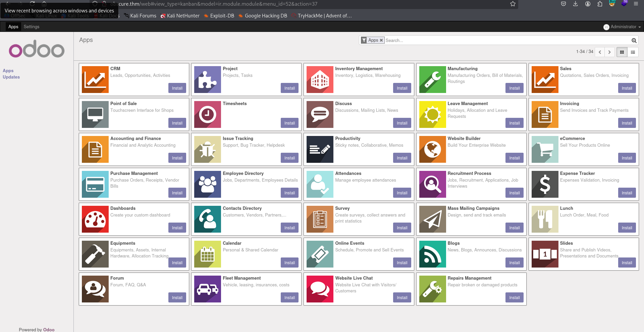
Task: Select the Expense Tracker dollar icon
Action: tap(545, 184)
